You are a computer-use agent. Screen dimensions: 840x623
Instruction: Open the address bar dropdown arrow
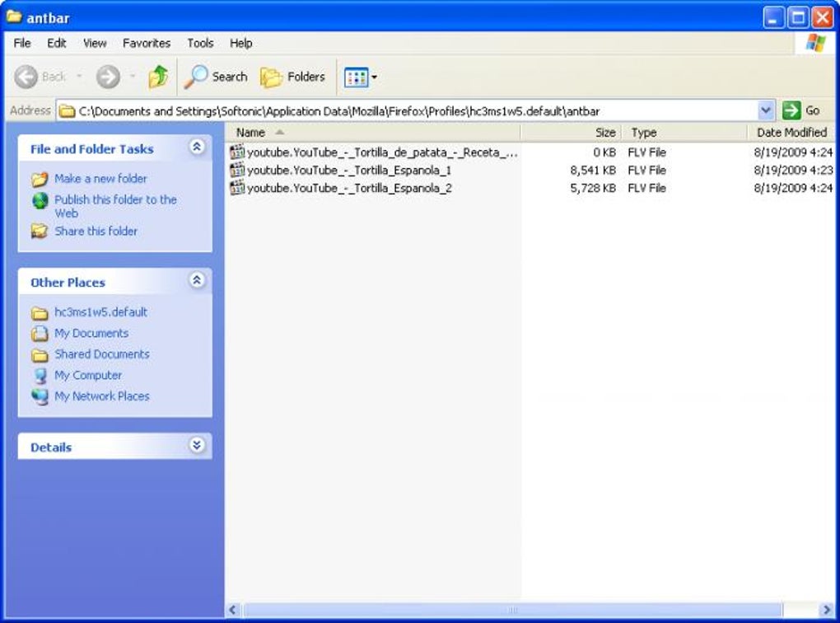(766, 110)
